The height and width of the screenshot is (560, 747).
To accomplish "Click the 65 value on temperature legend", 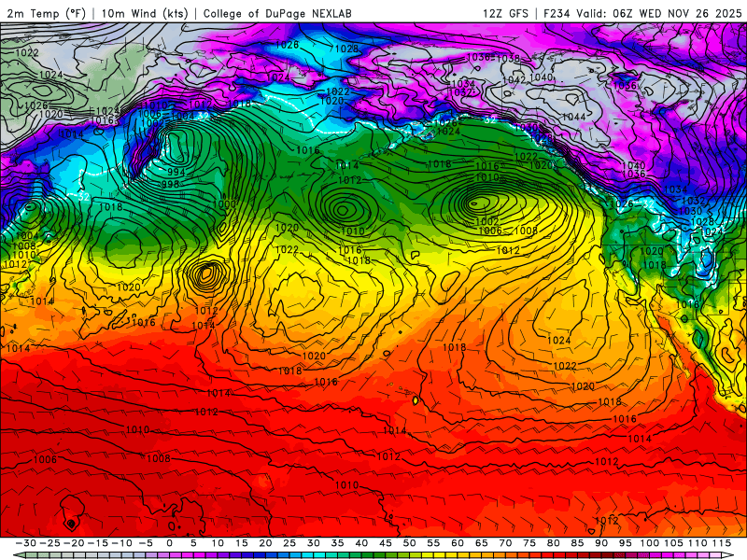I will coord(481,543).
